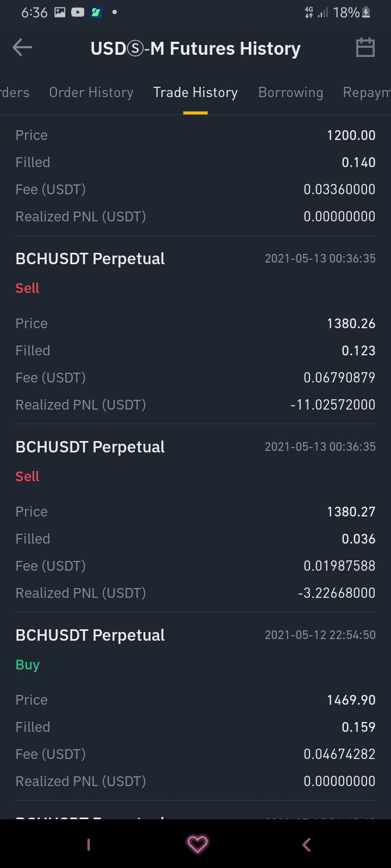The height and width of the screenshot is (868, 391).
Task: Tap the YouTube notification icon in status bar
Action: click(x=78, y=12)
